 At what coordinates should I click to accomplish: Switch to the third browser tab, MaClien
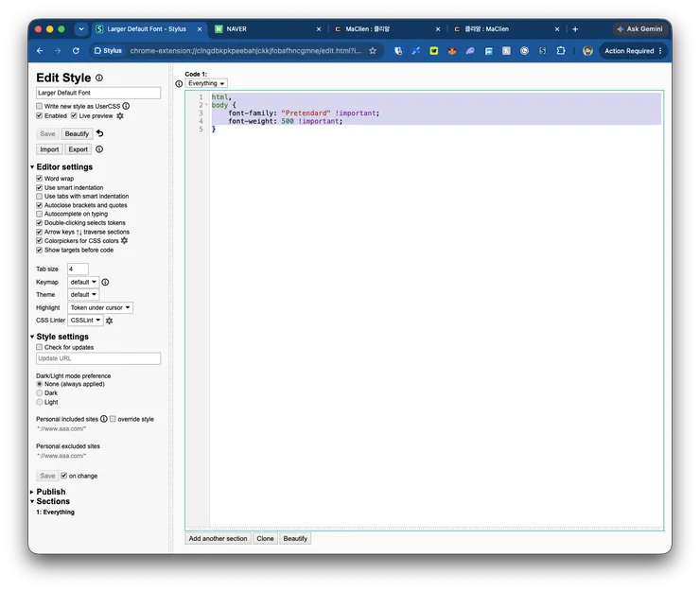[387, 29]
